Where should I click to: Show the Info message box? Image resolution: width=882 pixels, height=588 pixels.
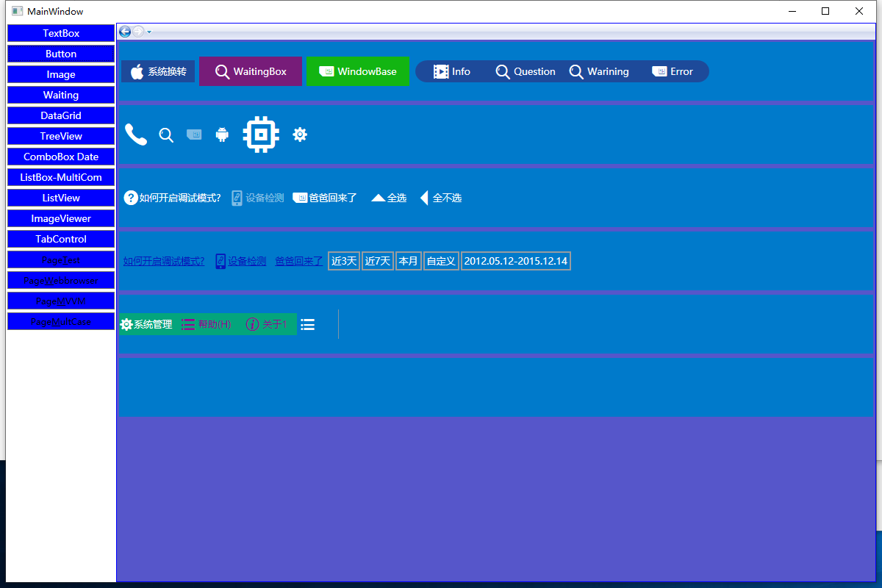pyautogui.click(x=452, y=71)
